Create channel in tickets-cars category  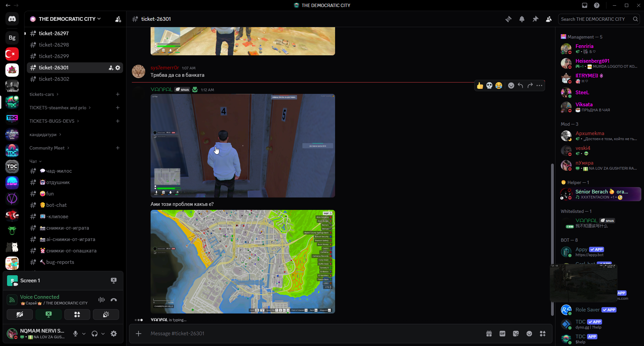118,95
